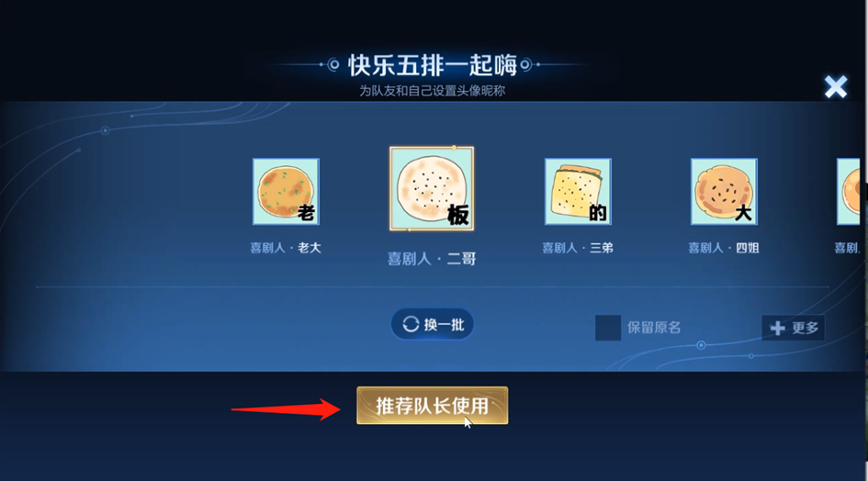Click the 快乐五排一起嗨 title text
Screen dimensions: 868x481
(x=433, y=65)
